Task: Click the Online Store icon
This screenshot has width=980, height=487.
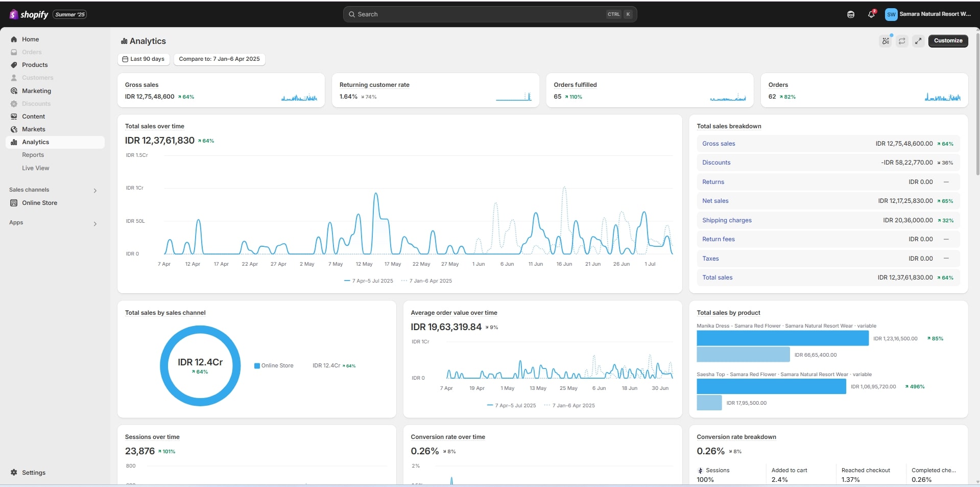Action: [x=14, y=203]
